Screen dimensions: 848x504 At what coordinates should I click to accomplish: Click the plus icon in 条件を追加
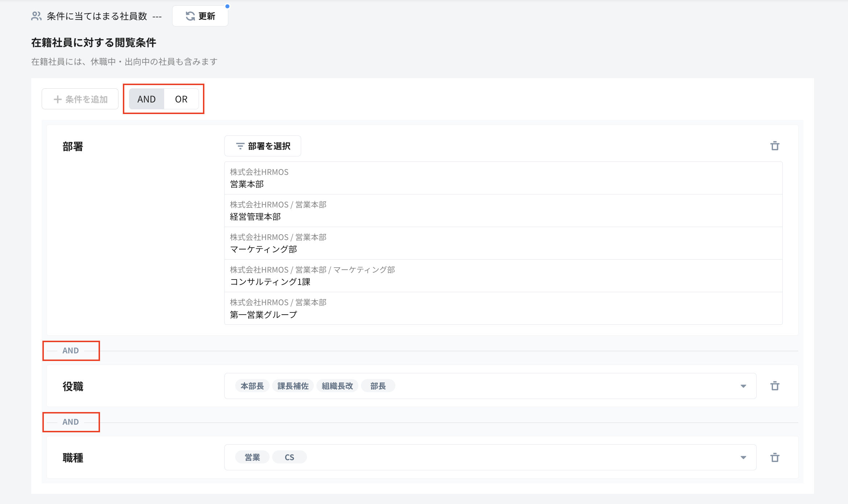point(57,99)
